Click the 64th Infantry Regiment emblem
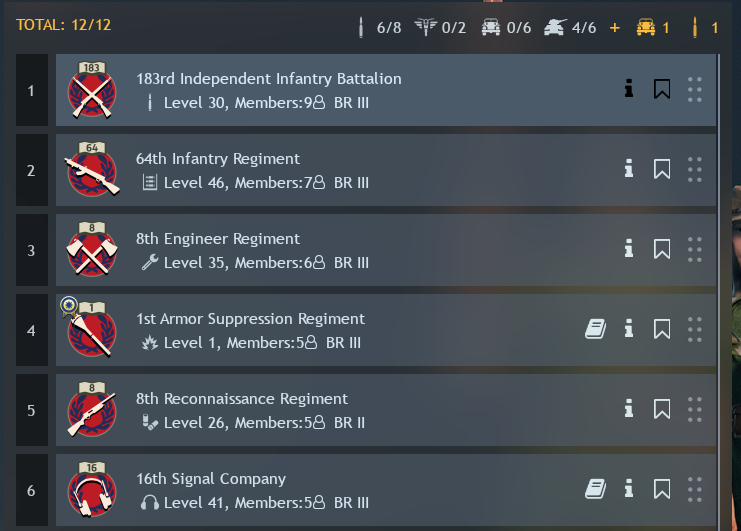The height and width of the screenshot is (531, 741). [x=92, y=169]
